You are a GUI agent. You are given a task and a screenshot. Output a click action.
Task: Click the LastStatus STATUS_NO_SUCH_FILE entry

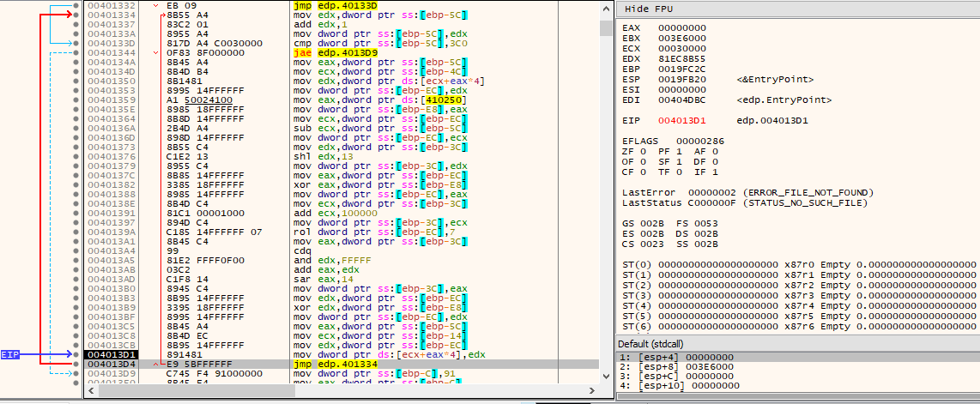(745, 203)
